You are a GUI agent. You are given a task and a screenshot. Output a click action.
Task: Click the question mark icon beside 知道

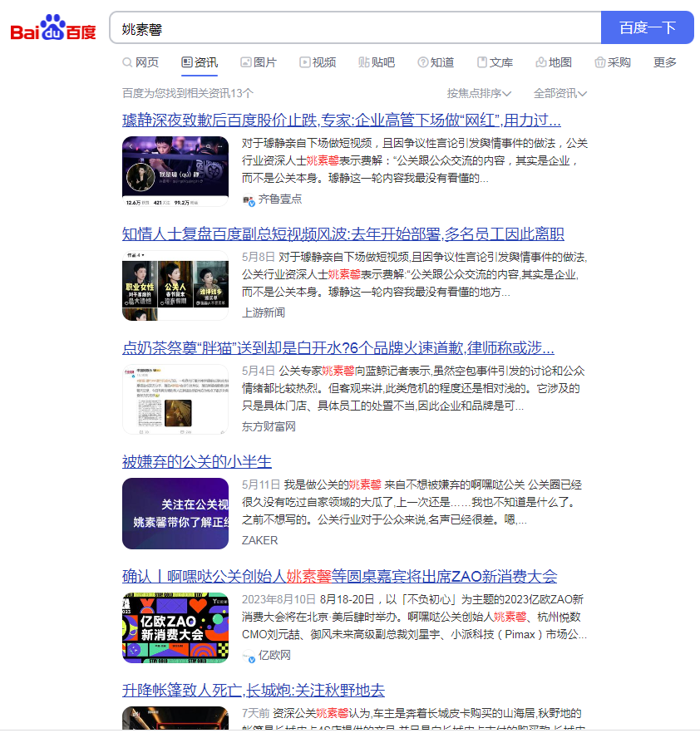point(422,62)
